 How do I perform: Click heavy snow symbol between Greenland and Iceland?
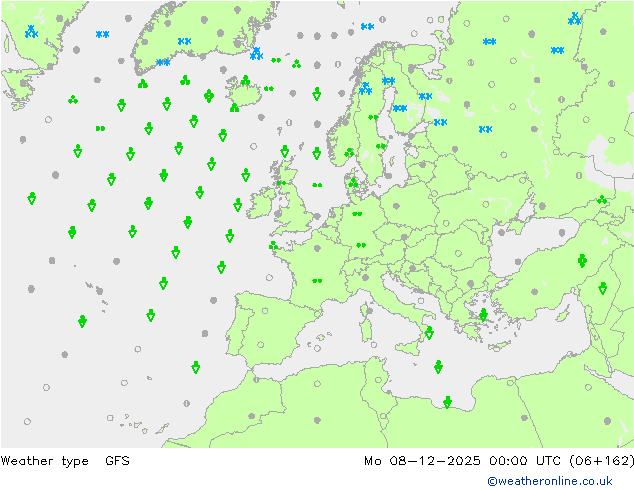pos(256,53)
